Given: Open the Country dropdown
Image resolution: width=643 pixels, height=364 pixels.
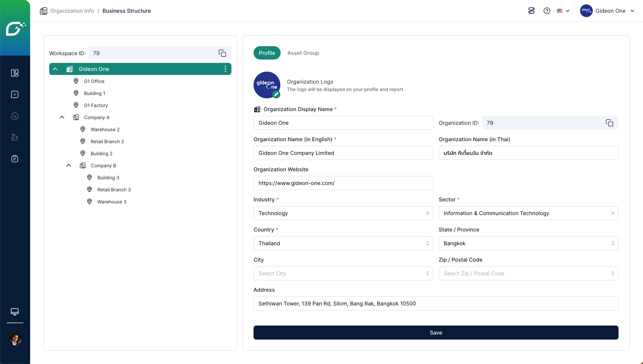Looking at the screenshot, I should point(343,243).
